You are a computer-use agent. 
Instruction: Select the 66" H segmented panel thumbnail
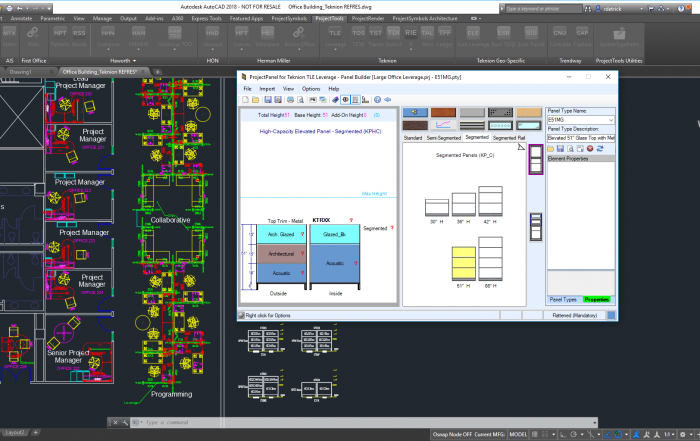point(490,258)
